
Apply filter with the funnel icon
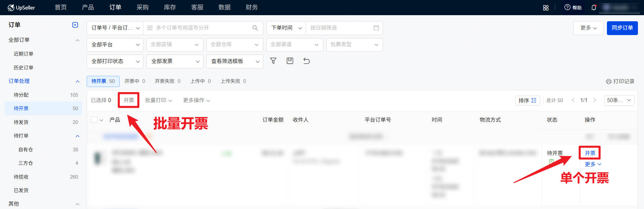[x=273, y=61]
